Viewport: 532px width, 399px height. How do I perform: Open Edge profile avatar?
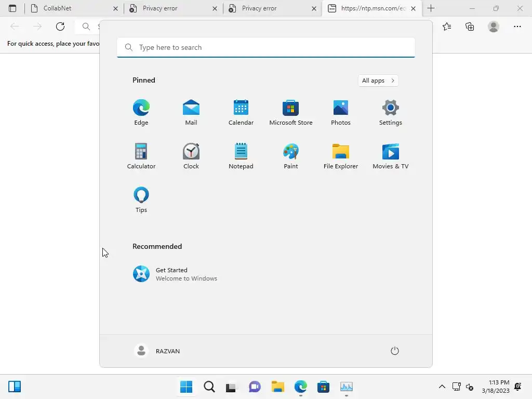(494, 26)
